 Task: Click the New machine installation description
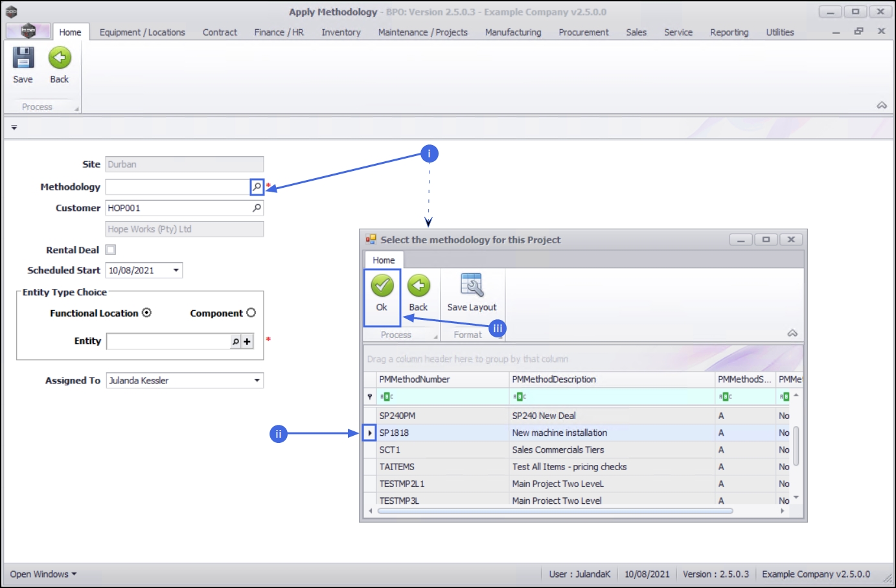560,433
